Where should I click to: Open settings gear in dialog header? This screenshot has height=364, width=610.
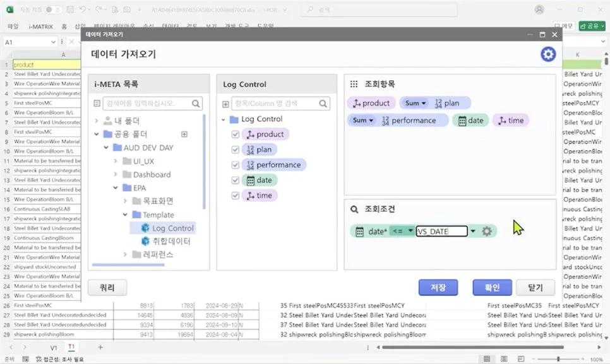(547, 54)
